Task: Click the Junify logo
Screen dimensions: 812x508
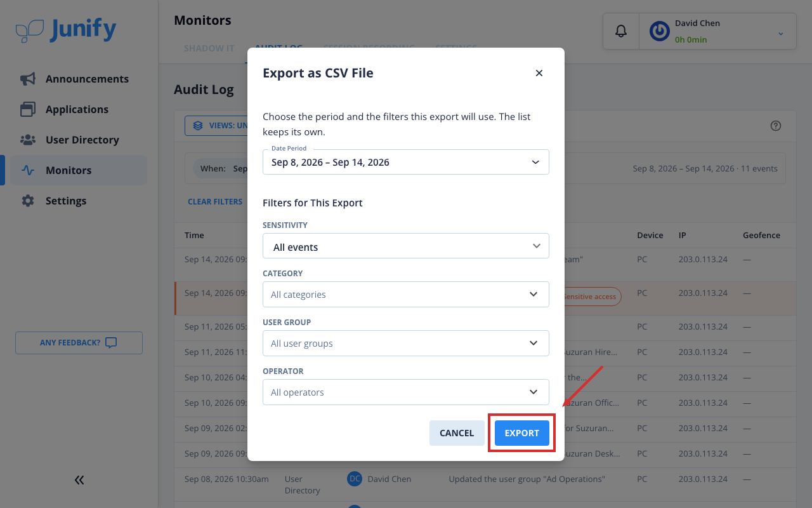Action: pyautogui.click(x=66, y=30)
